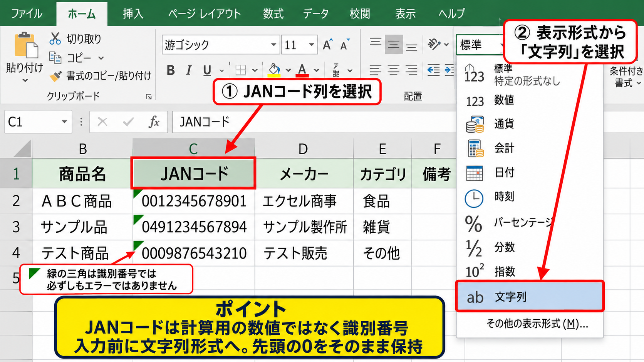The width and height of the screenshot is (644, 362).
Task: Decrease font size with the small A icon
Action: click(345, 45)
